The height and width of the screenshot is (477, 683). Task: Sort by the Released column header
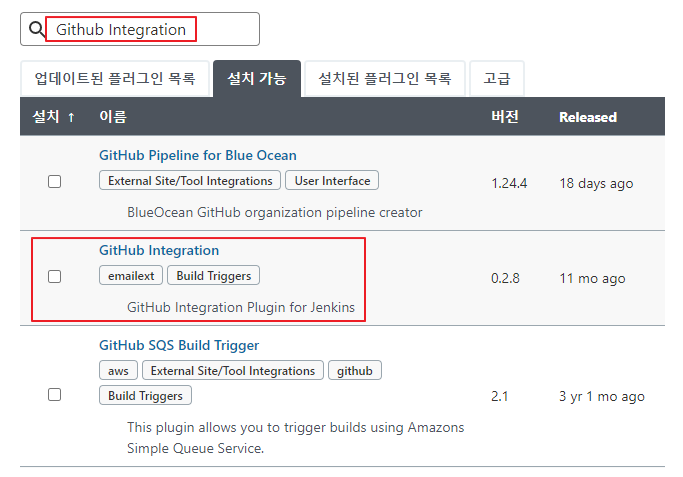click(588, 117)
